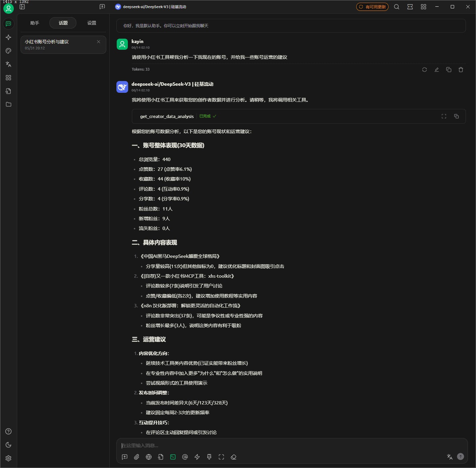Toggle narrow chat width mode
Screen dimensions: 476x468
coord(410,7)
